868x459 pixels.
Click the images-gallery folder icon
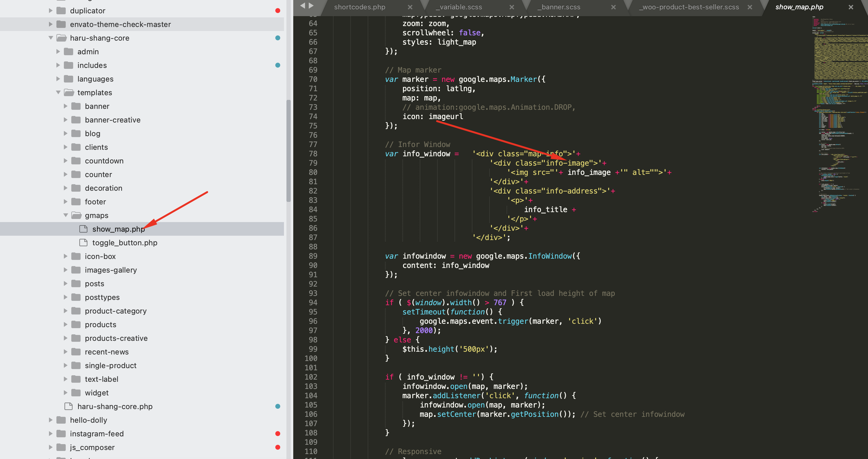(76, 270)
